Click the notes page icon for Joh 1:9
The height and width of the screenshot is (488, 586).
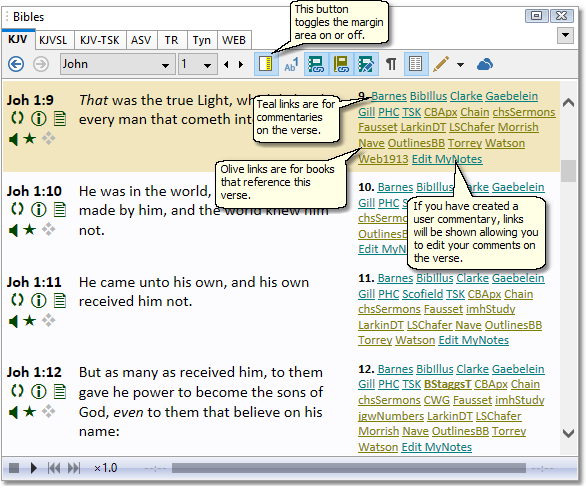[60, 118]
